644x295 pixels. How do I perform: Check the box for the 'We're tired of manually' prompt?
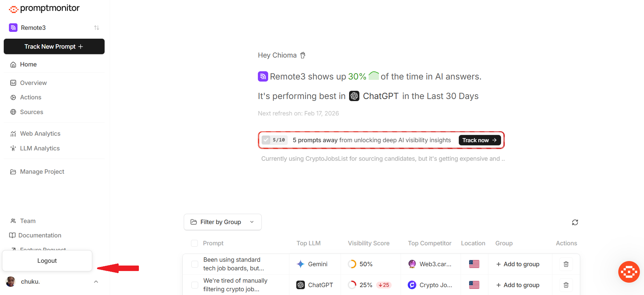(195, 285)
